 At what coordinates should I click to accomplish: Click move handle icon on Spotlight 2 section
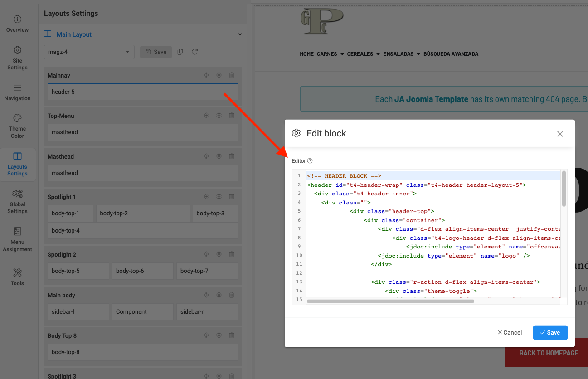pyautogui.click(x=206, y=254)
